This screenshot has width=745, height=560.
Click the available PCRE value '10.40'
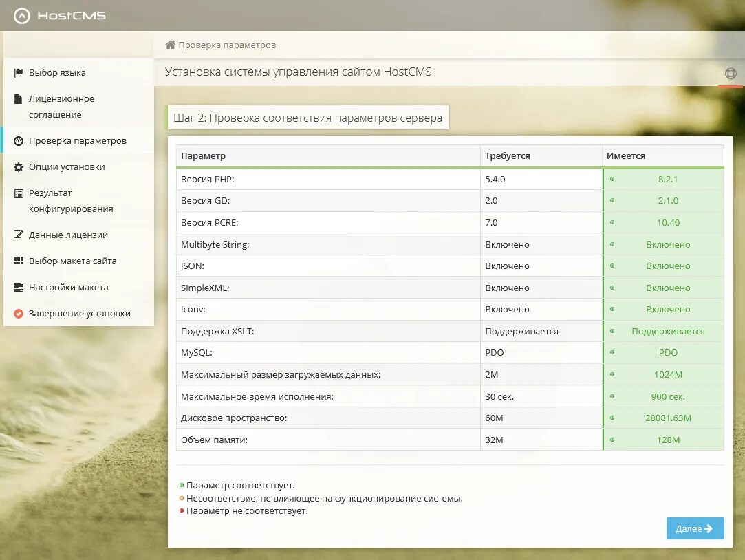coord(668,222)
